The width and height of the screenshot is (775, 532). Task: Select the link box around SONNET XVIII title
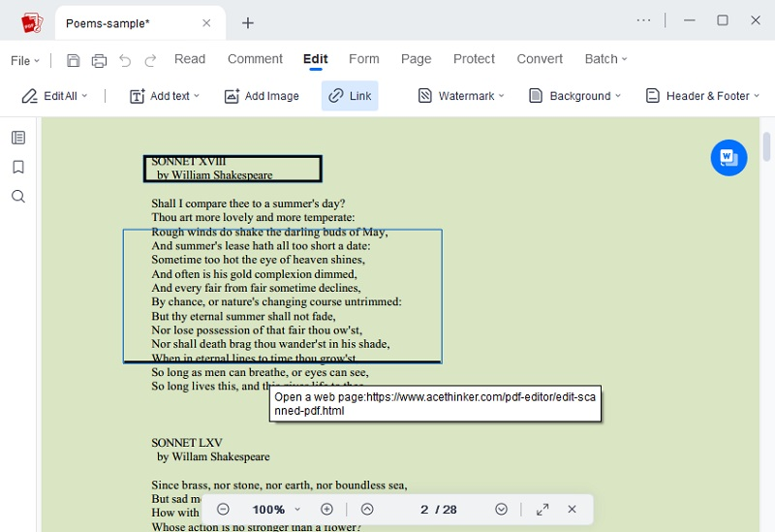(x=232, y=169)
